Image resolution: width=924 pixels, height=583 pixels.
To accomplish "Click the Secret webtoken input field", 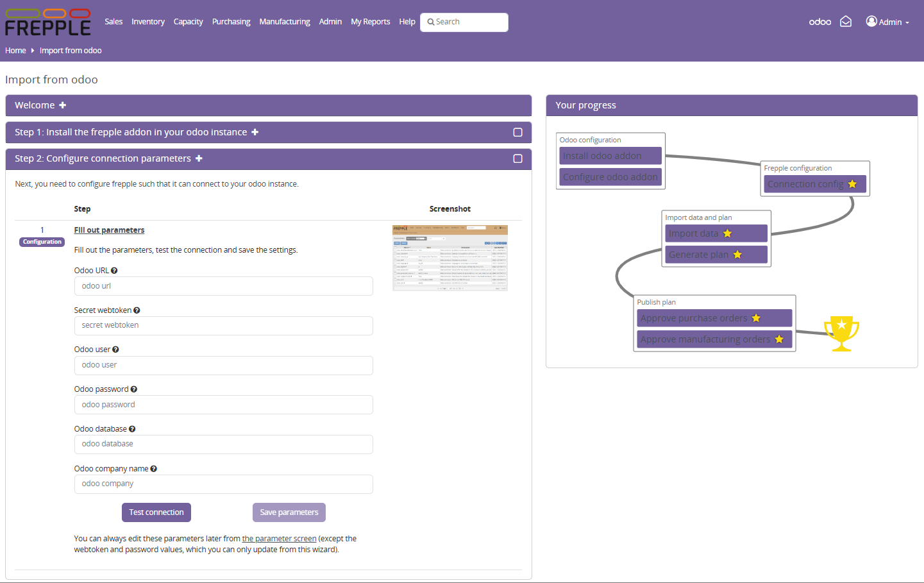I will point(224,326).
